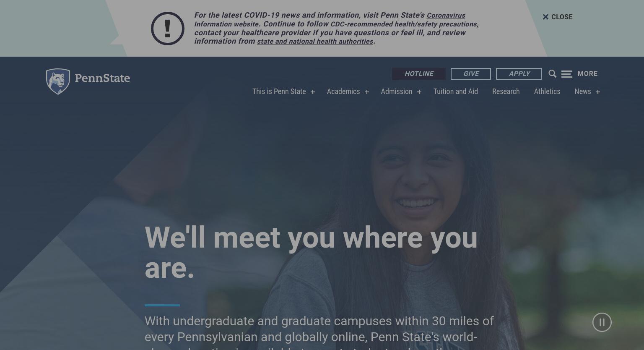Click the Penn State shield logo
This screenshot has width=644, height=350.
click(x=58, y=81)
